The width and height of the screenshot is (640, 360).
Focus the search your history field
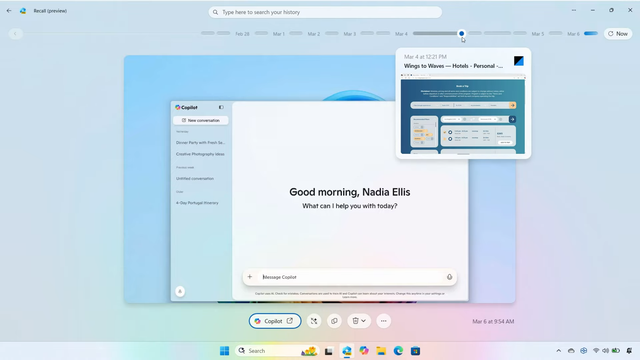[325, 12]
